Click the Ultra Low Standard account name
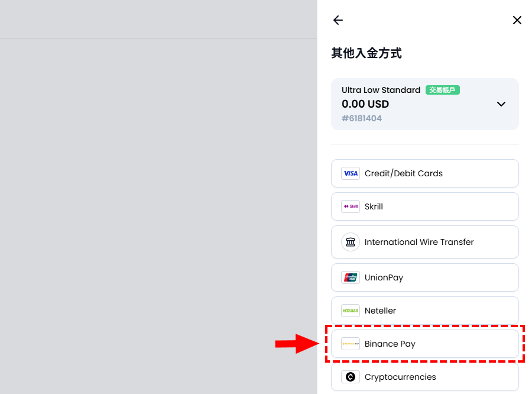 coord(381,90)
